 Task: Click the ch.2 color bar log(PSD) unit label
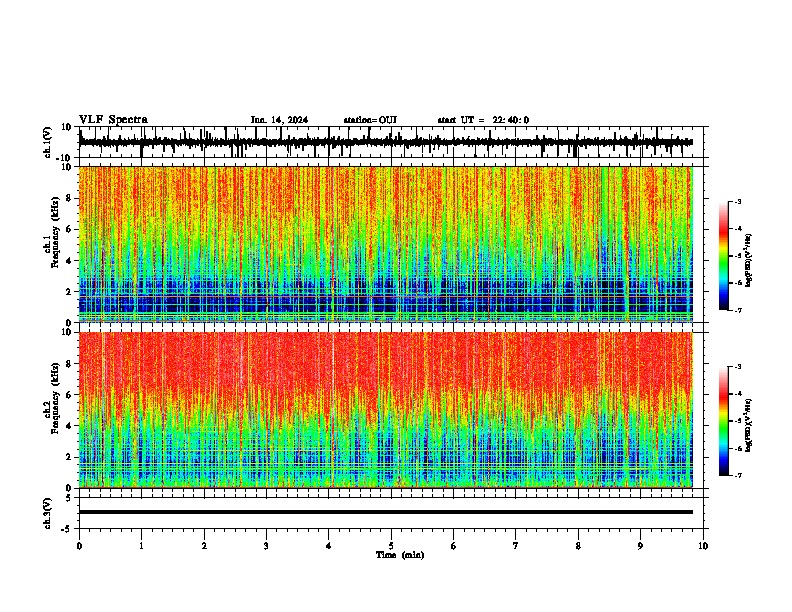pos(749,426)
